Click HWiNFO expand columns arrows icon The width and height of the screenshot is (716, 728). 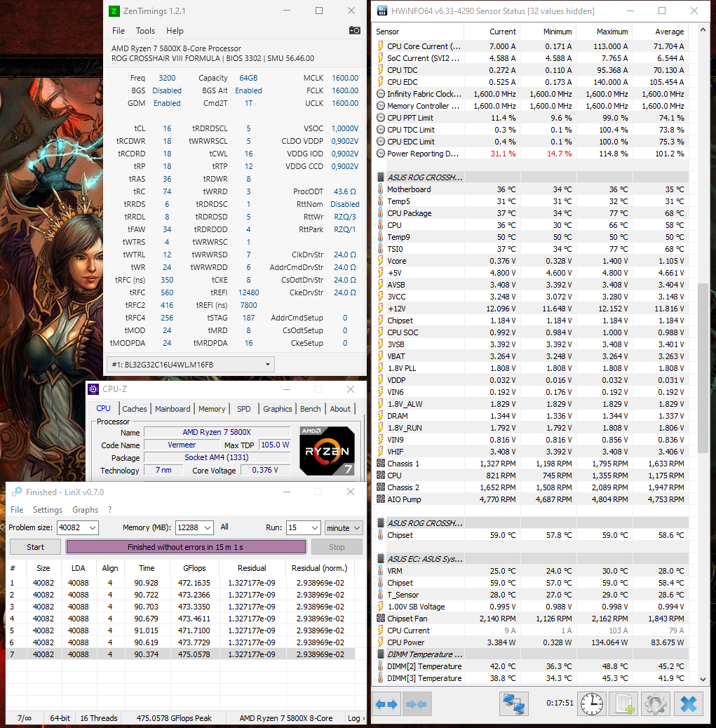pyautogui.click(x=386, y=704)
